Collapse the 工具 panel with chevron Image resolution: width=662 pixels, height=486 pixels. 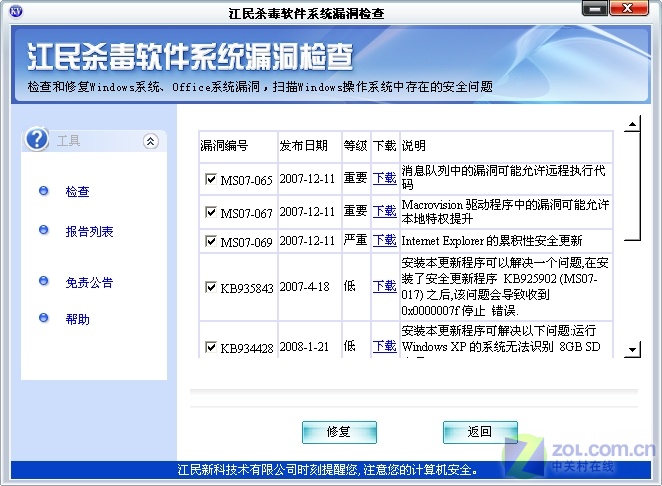[x=151, y=141]
